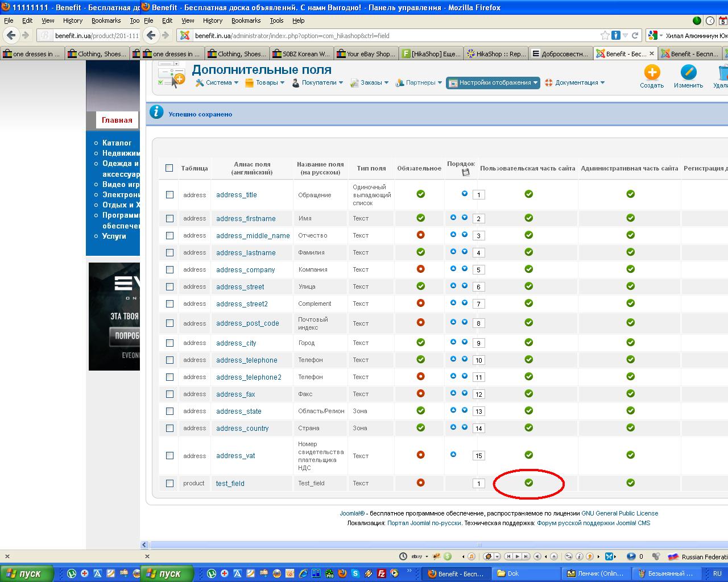The image size is (728, 582).
Task: Move address_title row down with arrow
Action: [465, 194]
